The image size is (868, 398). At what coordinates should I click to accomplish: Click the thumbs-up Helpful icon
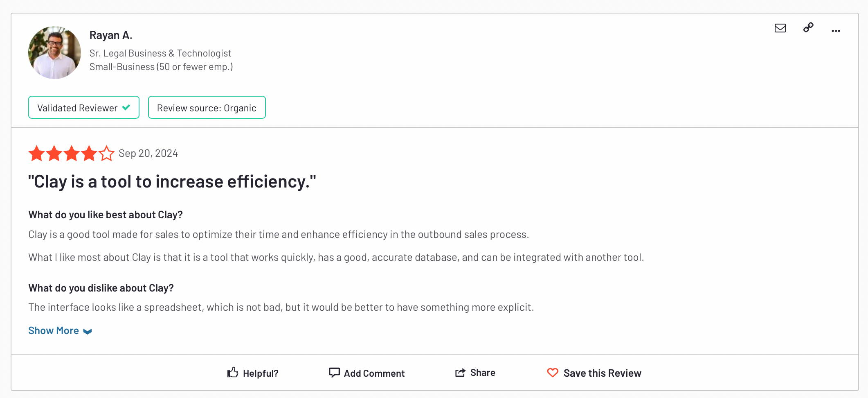233,372
